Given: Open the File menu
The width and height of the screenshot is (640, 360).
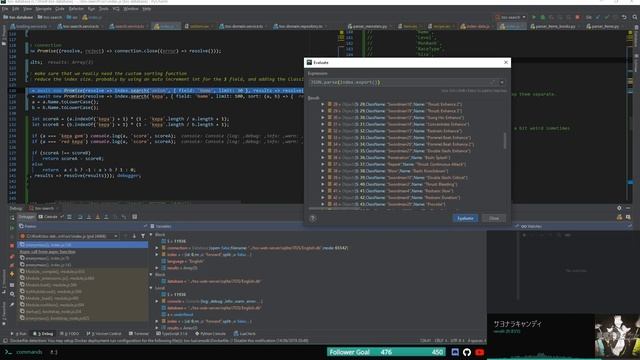Looking at the screenshot, I should pos(5,9).
